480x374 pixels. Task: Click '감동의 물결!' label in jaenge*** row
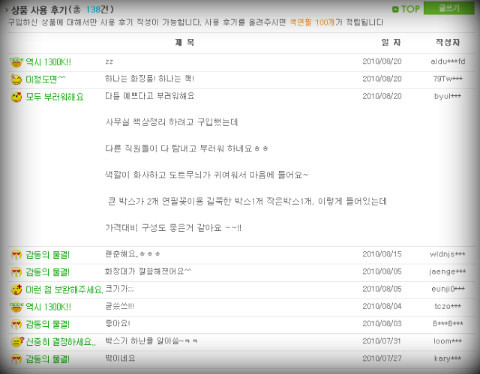point(48,273)
